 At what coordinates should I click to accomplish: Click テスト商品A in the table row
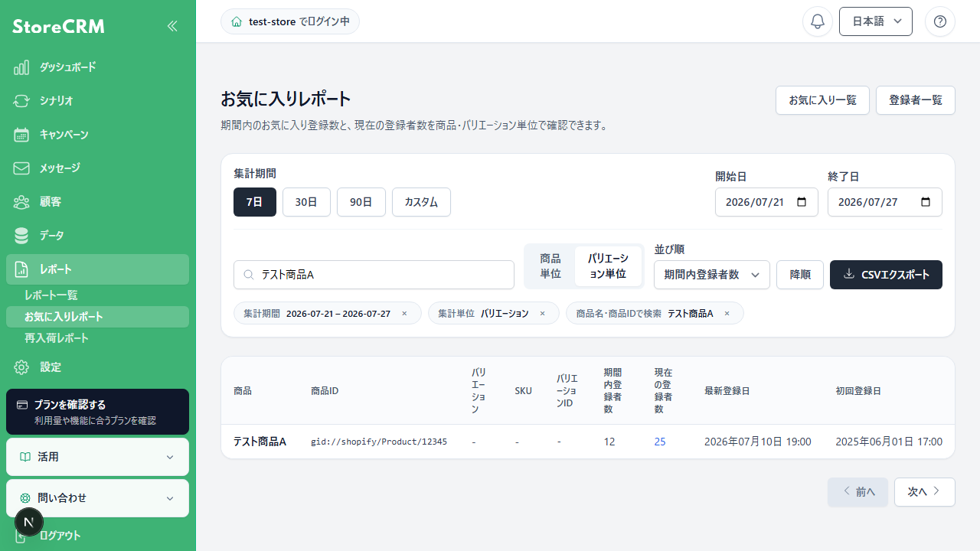pyautogui.click(x=260, y=442)
